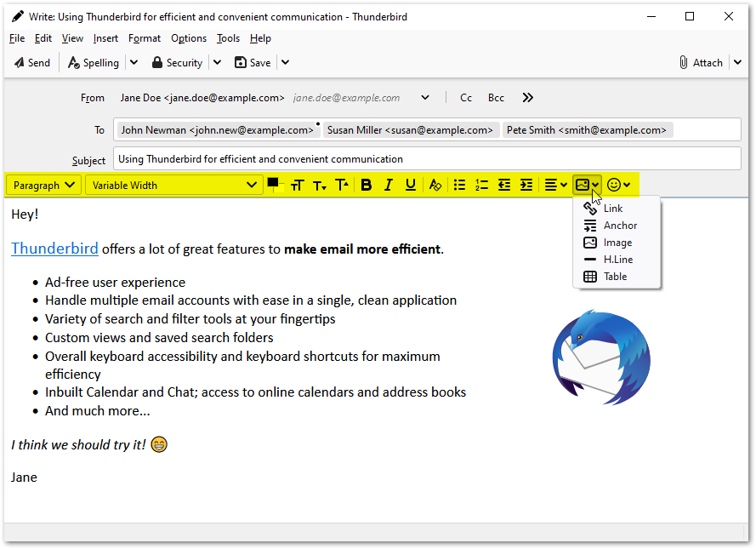Apply numbered list
The width and height of the screenshot is (756, 549).
(481, 186)
